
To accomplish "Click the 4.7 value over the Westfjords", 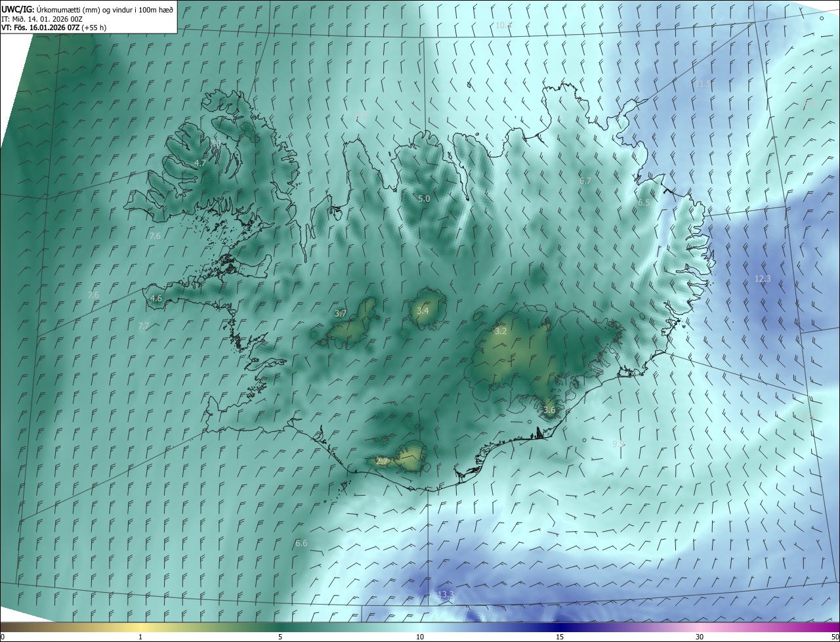I will click(200, 163).
